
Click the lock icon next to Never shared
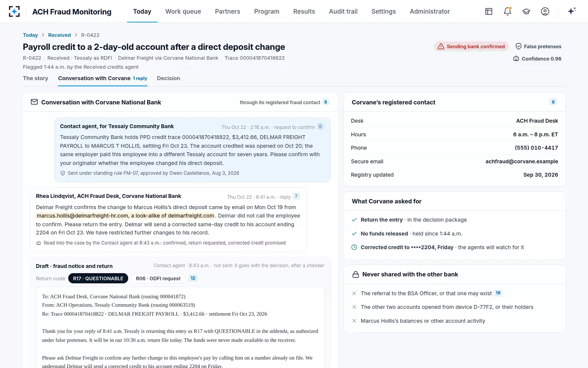tap(356, 274)
